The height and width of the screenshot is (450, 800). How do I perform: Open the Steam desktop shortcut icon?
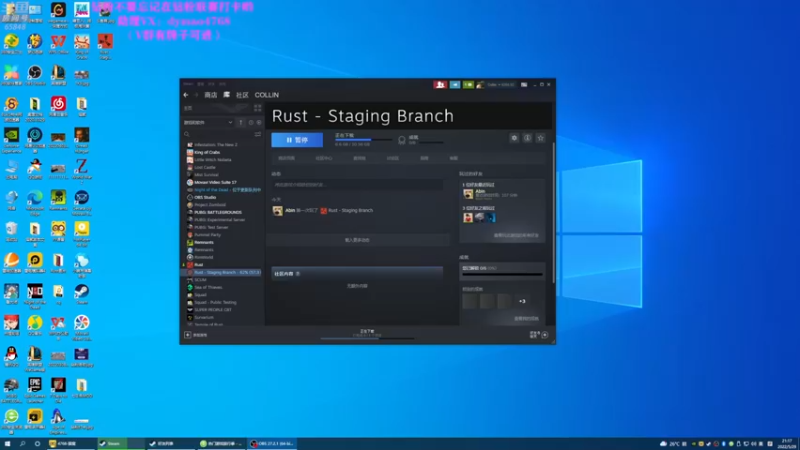[82, 294]
